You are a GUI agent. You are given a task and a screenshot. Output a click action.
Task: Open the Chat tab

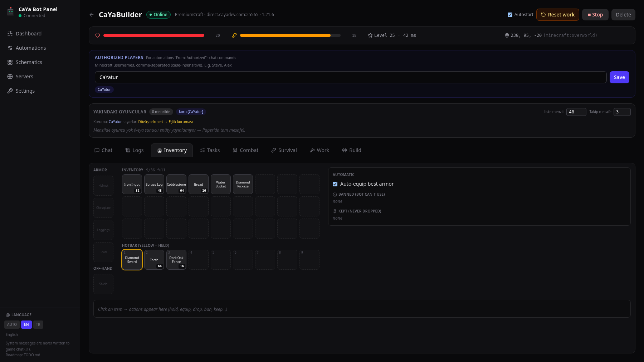(103, 150)
